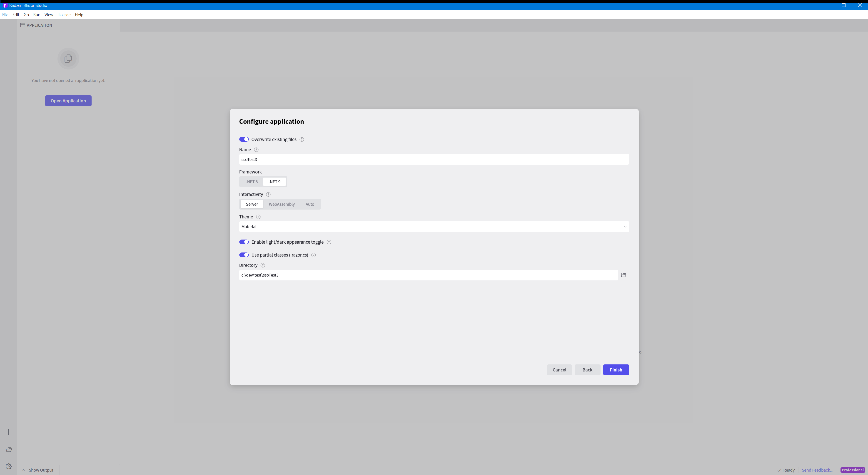The image size is (868, 475).
Task: Open an application via the sidebar folder icon
Action: [8, 449]
